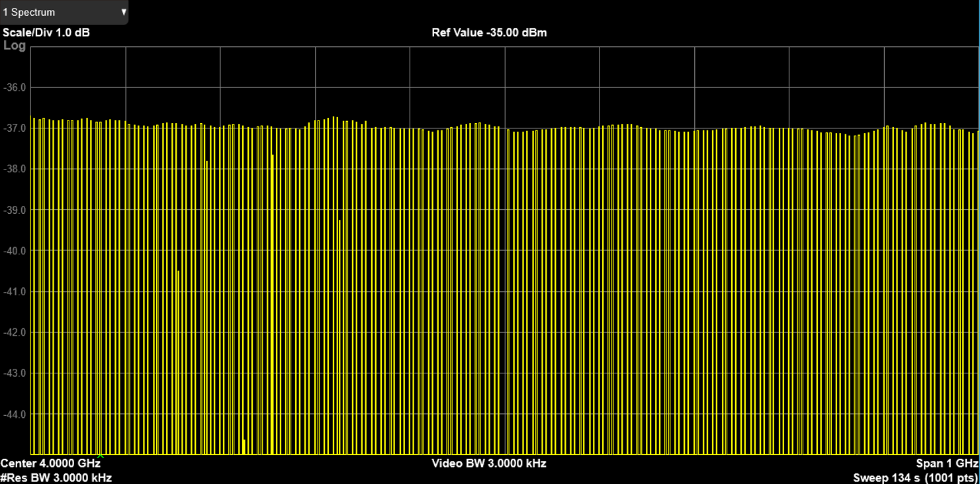
Task: Click the Log scale type label
Action: tap(15, 46)
